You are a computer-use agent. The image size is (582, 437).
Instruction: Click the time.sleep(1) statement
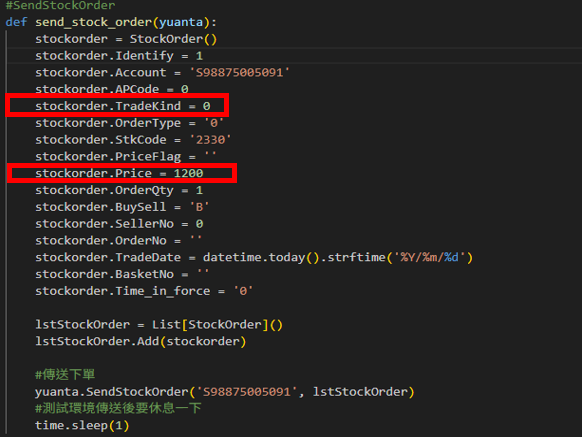click(x=82, y=425)
